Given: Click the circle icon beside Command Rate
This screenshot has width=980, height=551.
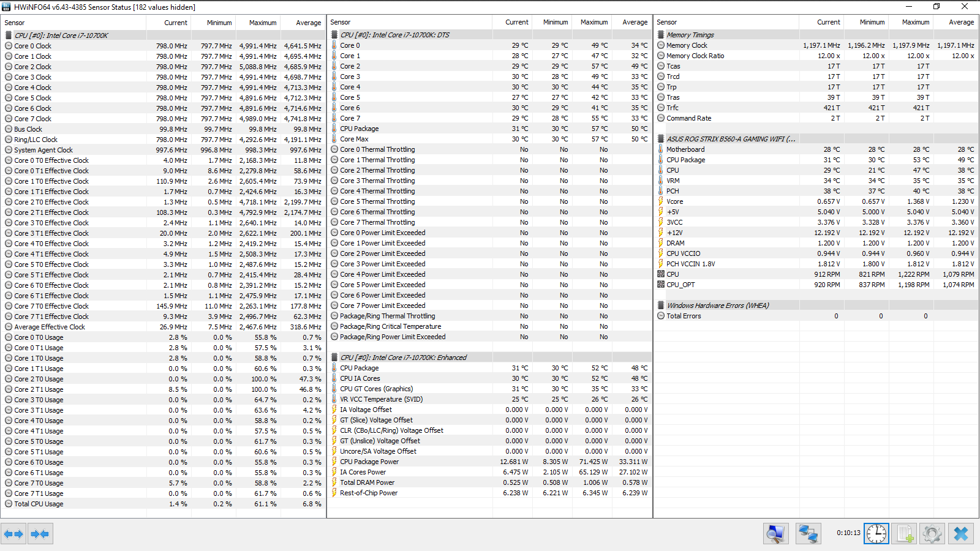Looking at the screenshot, I should click(661, 118).
